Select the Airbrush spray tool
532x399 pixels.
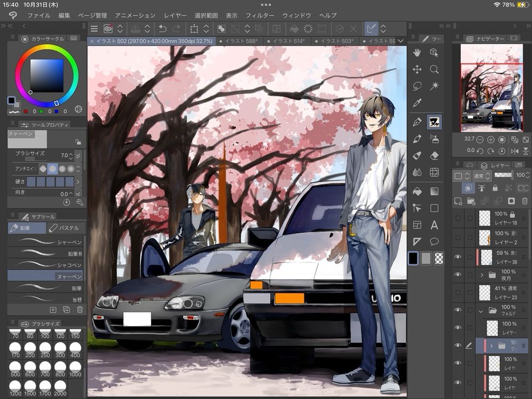(434, 138)
